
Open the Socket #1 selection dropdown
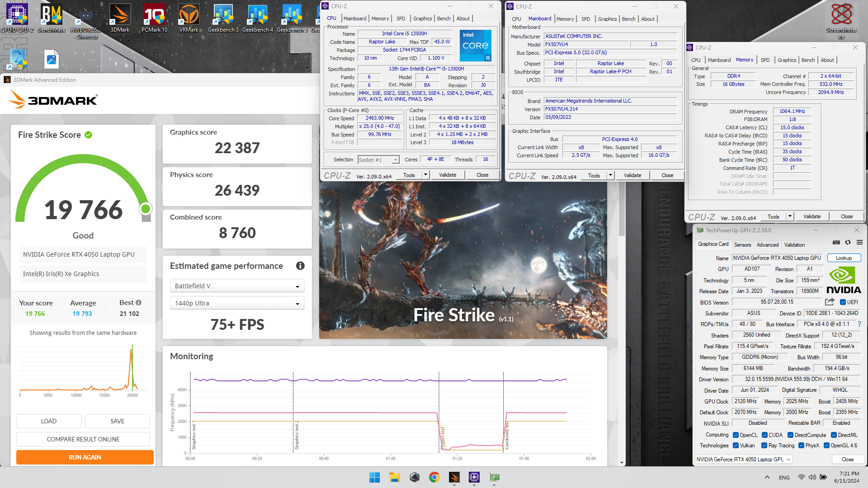pyautogui.click(x=378, y=160)
